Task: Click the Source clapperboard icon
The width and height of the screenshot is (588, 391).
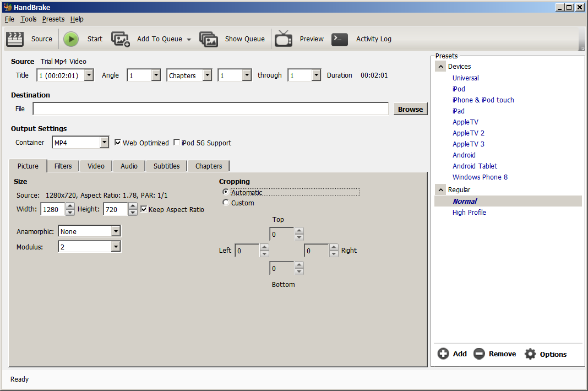Action: coord(15,39)
